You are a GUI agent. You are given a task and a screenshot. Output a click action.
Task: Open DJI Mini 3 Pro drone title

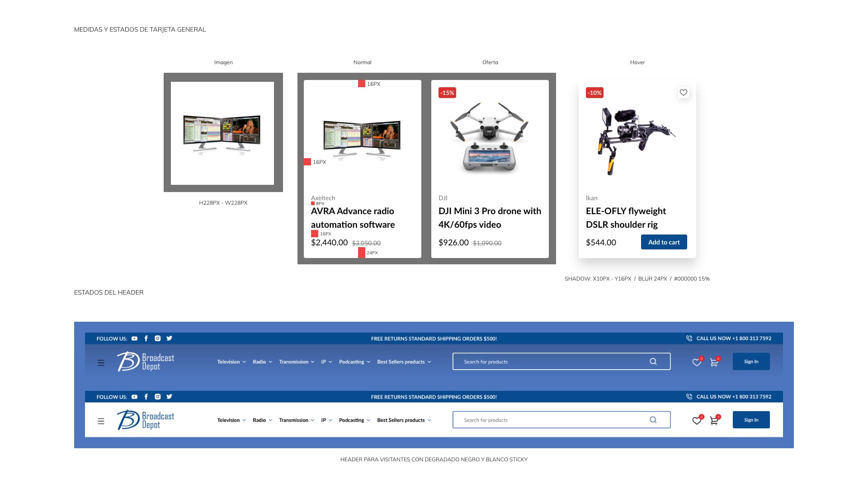tap(490, 218)
